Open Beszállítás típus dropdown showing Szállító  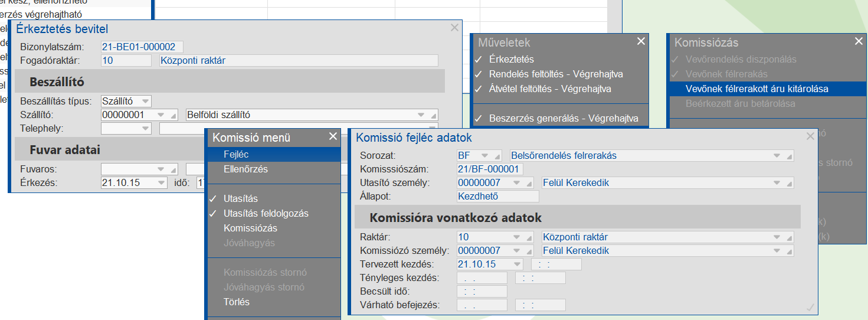click(x=145, y=101)
